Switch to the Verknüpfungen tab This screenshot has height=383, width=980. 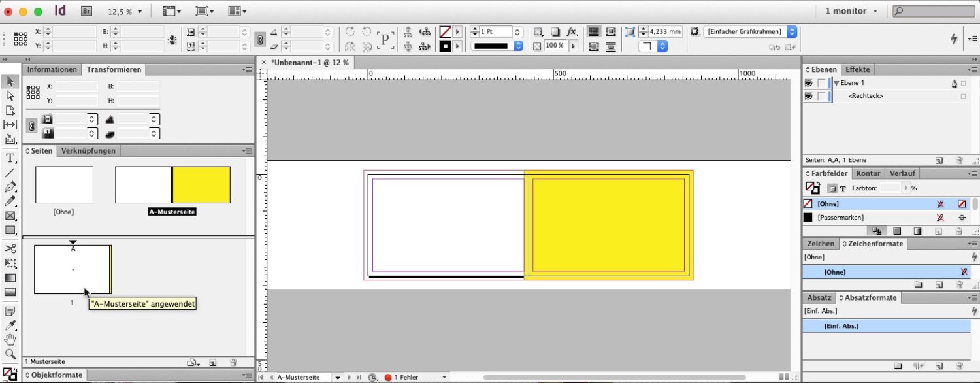88,151
